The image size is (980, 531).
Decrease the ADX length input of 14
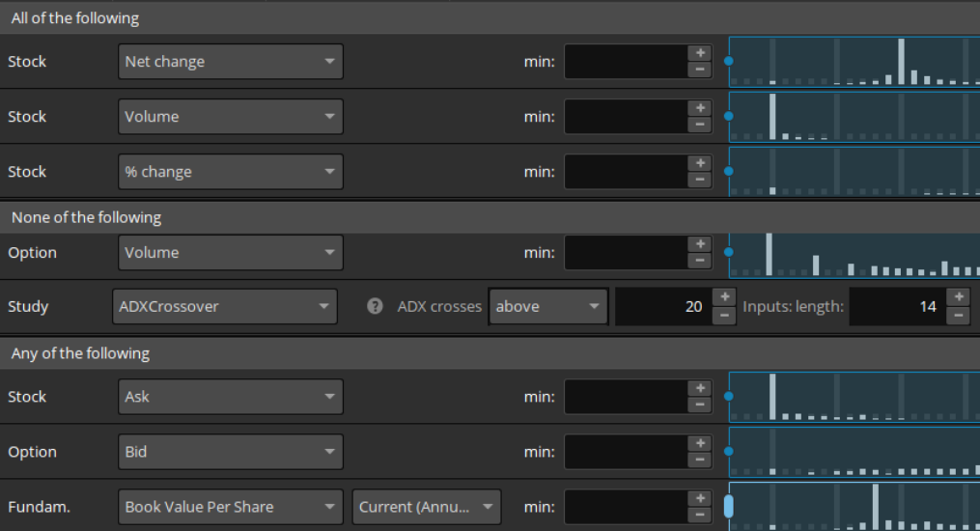point(958,316)
